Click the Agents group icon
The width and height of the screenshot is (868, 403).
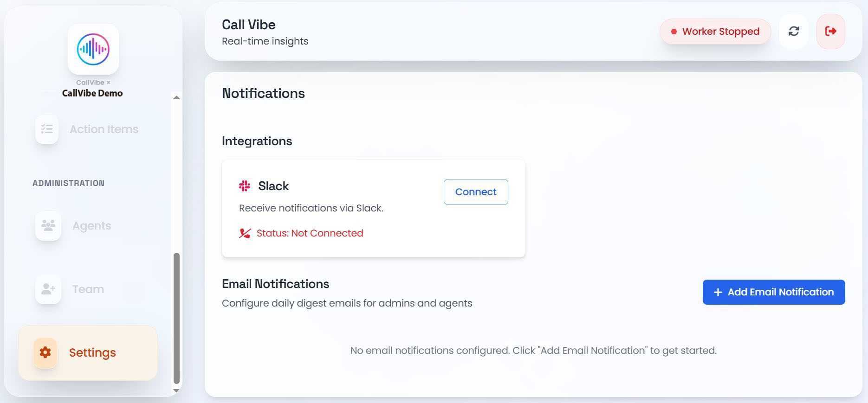click(48, 225)
